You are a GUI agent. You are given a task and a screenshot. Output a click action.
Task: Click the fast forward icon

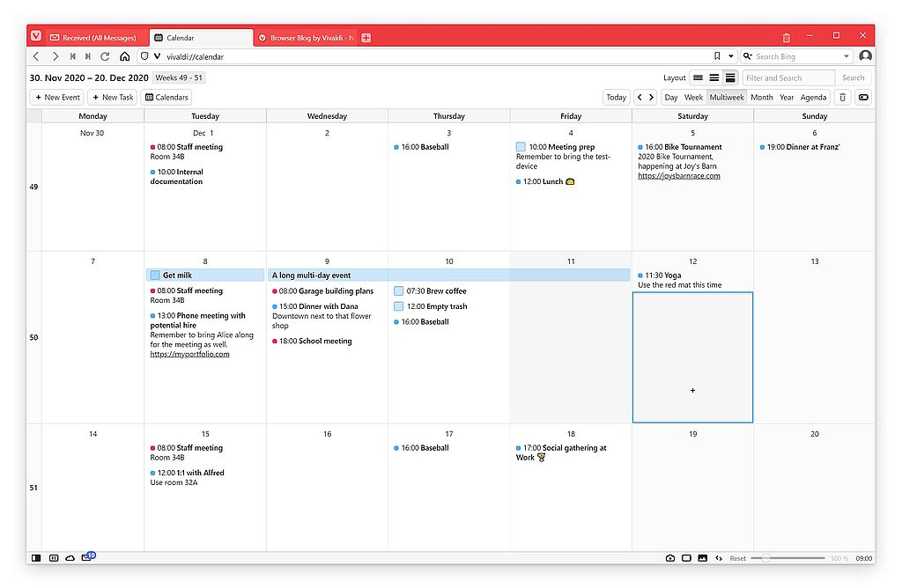tap(88, 56)
